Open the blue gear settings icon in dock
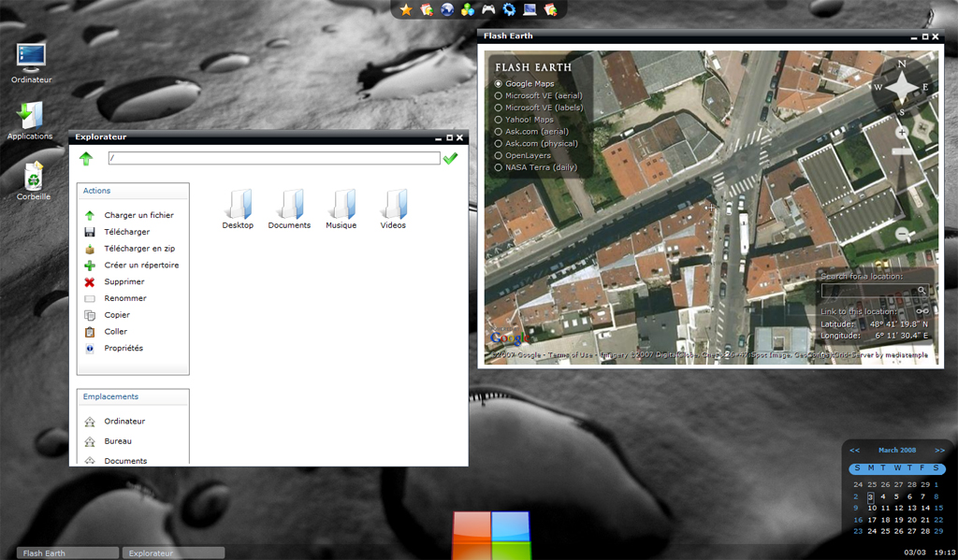This screenshot has height=560, width=958. coord(509,9)
